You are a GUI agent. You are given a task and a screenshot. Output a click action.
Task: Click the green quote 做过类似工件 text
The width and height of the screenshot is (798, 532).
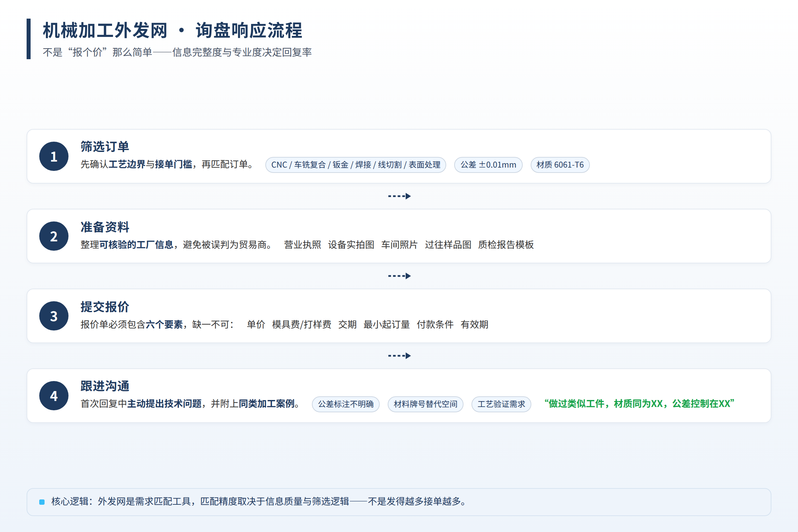[x=639, y=404]
